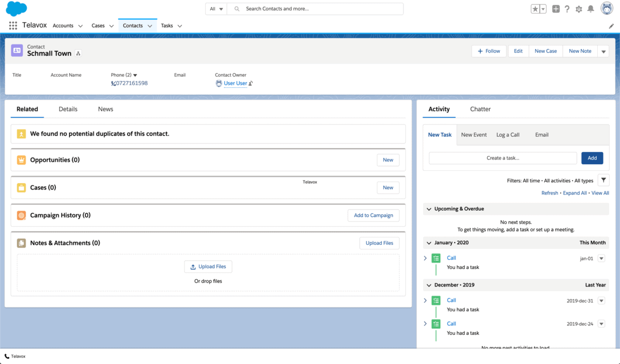Open the App Launcher grid icon
The height and width of the screenshot is (364, 620).
[13, 25]
